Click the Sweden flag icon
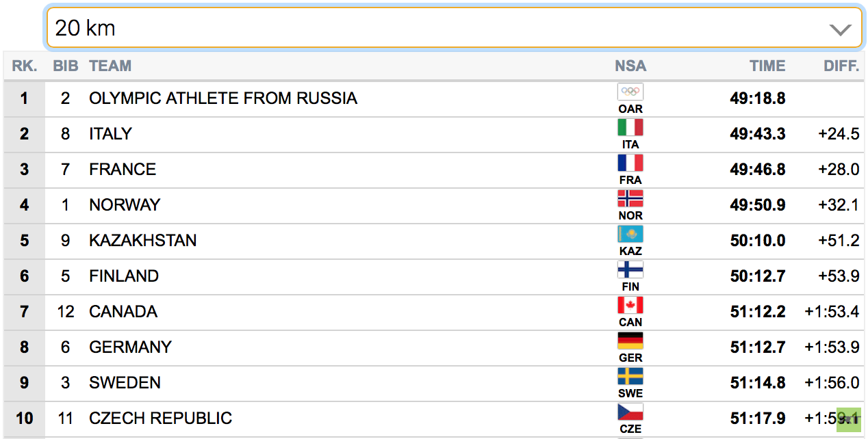Viewport: 868px width, 439px height. click(630, 376)
